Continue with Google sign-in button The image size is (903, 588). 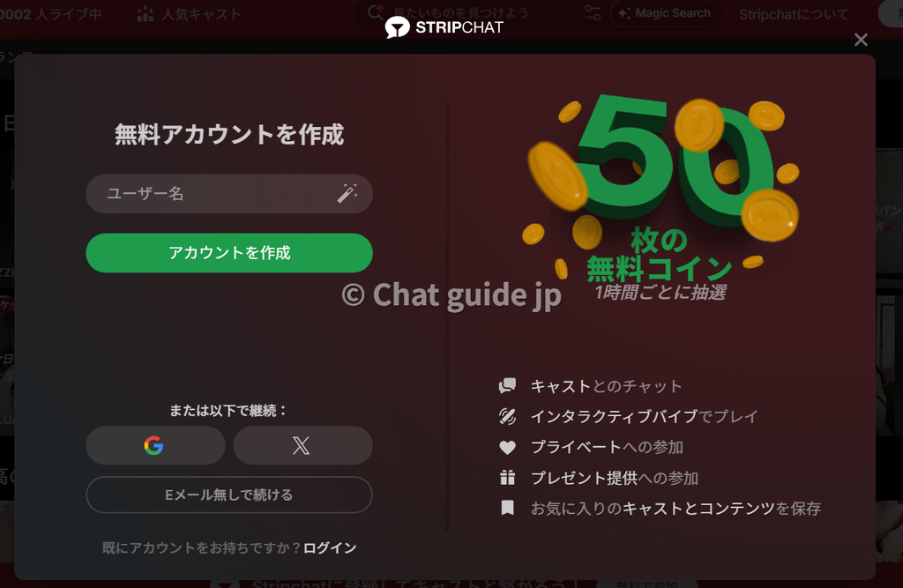click(x=155, y=445)
